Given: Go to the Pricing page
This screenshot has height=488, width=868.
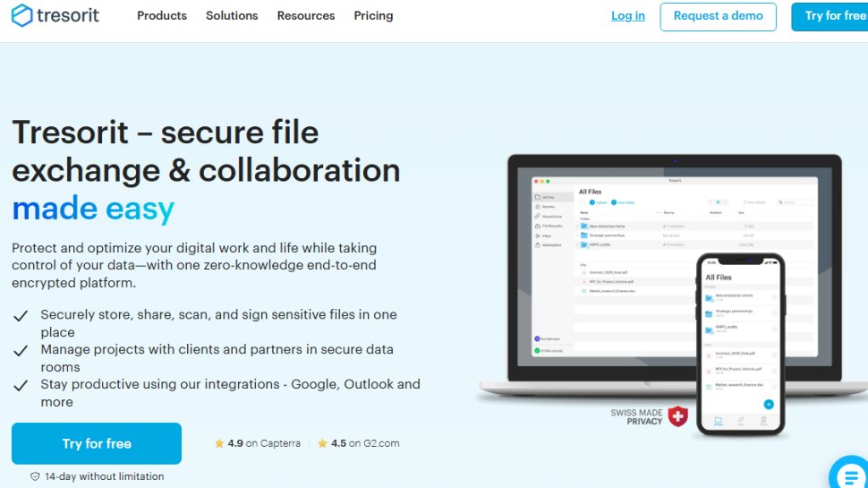Looking at the screenshot, I should tap(374, 15).
